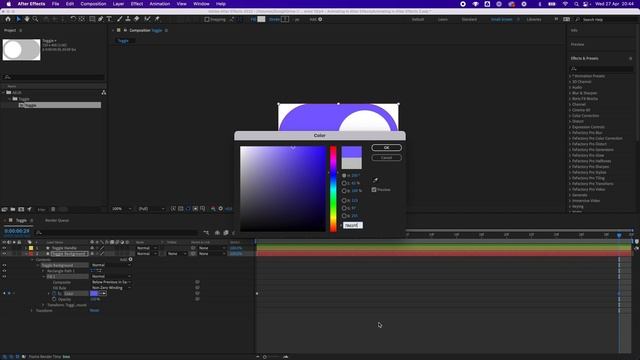Image resolution: width=640 pixels, height=360 pixels.
Task: Select the top B brightness radio button
Action: tap(344, 191)
